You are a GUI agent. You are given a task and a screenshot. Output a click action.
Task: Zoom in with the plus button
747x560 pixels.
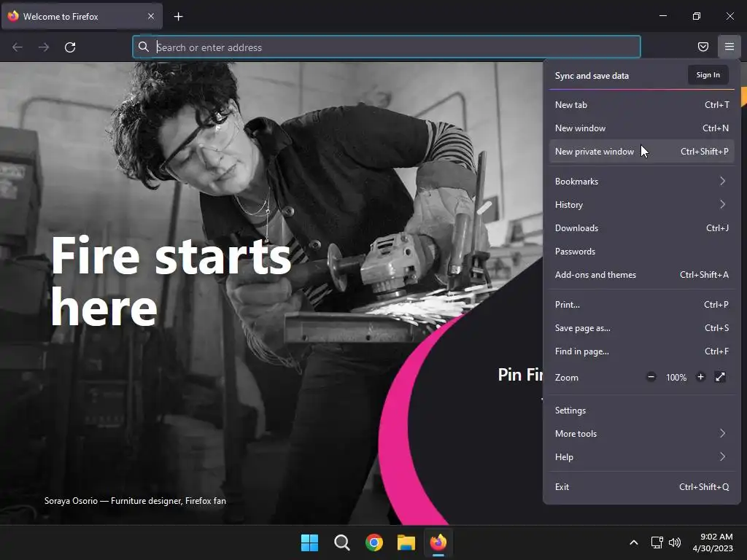point(700,377)
